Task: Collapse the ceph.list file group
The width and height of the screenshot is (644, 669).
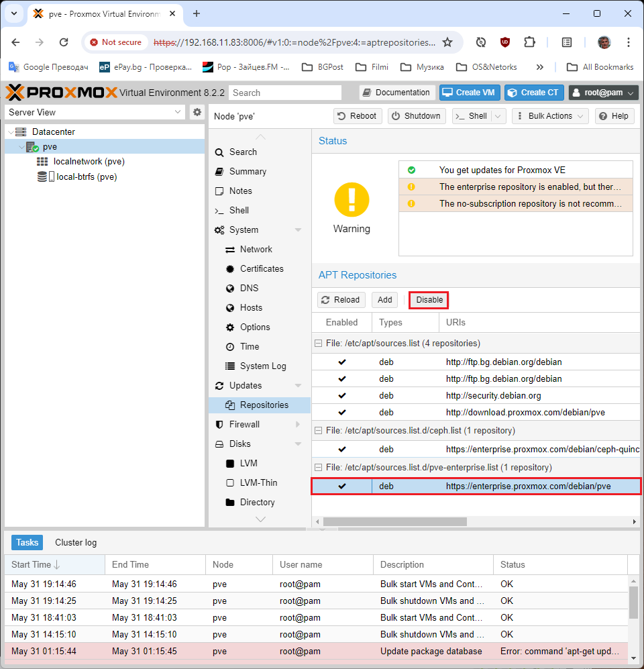Action: coord(318,431)
